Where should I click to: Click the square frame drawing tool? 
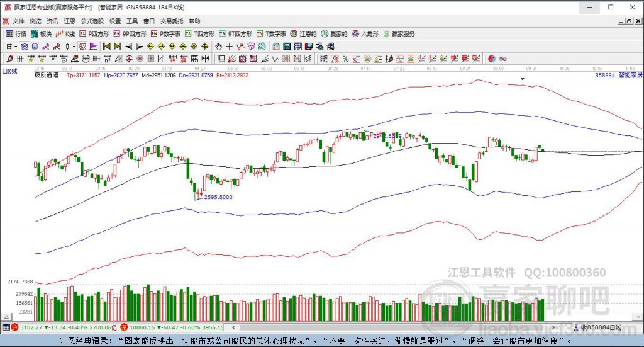tap(221, 59)
